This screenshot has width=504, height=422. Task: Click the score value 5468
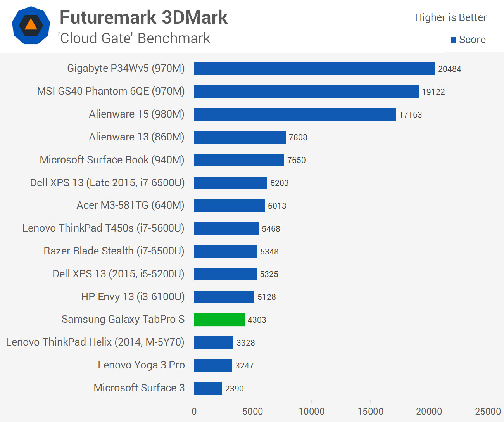point(271,229)
